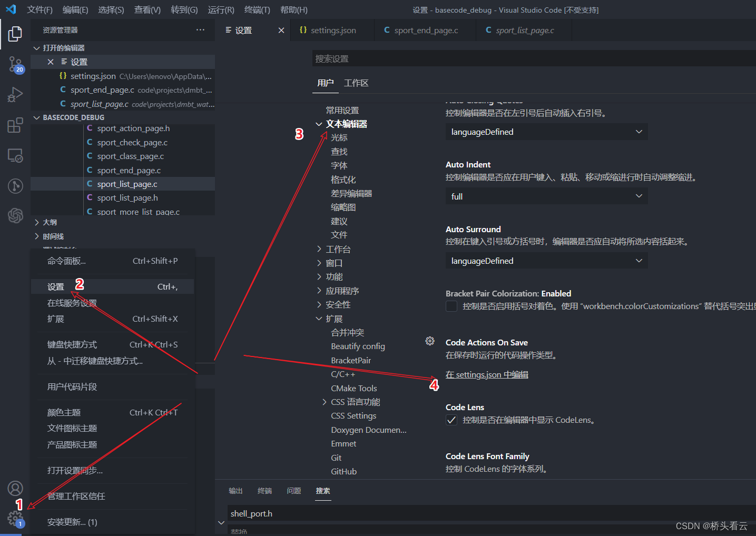Toggle the Code Lens checkbox
The width and height of the screenshot is (756, 536).
(x=451, y=420)
